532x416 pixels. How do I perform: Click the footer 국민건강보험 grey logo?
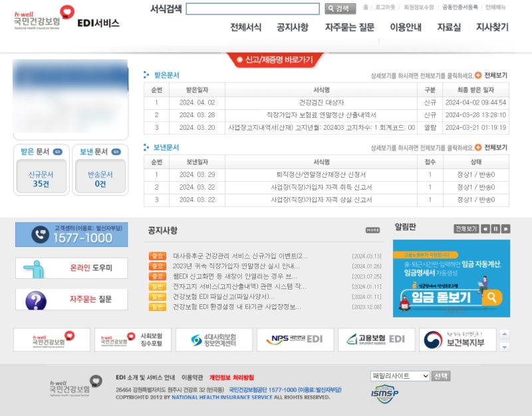tap(76, 385)
